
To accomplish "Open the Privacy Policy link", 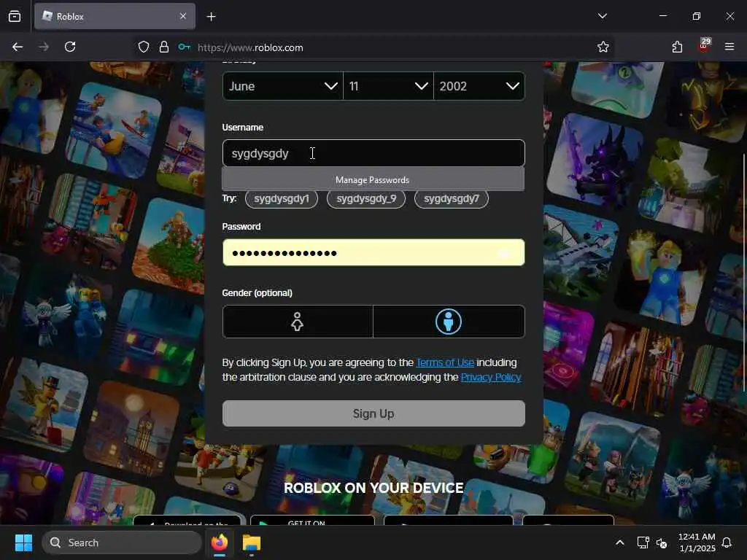I will (x=491, y=377).
